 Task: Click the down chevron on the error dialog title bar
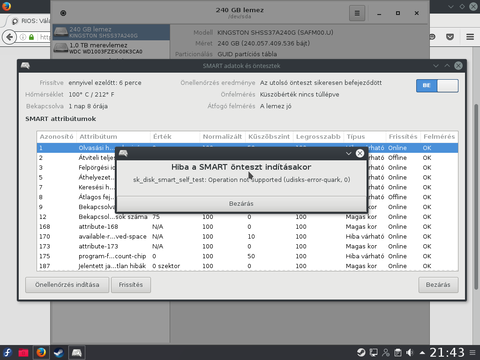[349, 153]
